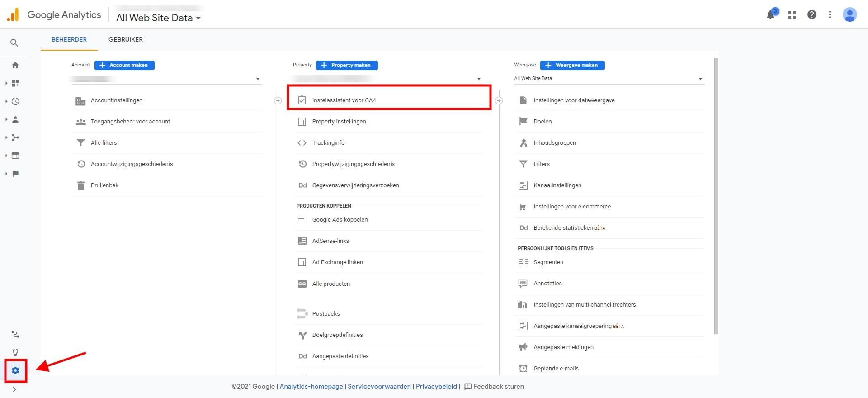
Task: Open the help question mark icon
Action: tap(812, 14)
